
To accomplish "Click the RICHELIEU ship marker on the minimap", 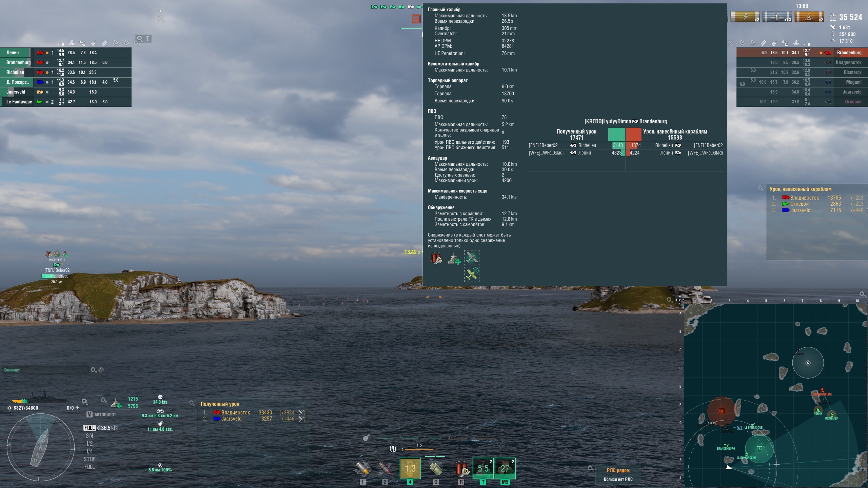I will pos(831,414).
